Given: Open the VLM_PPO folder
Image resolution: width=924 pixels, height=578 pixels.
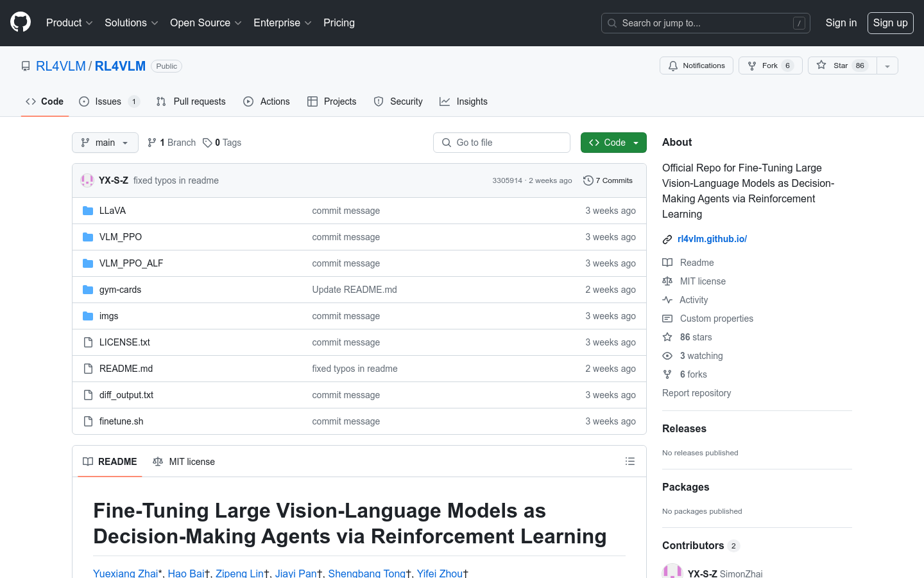Looking at the screenshot, I should 121,237.
